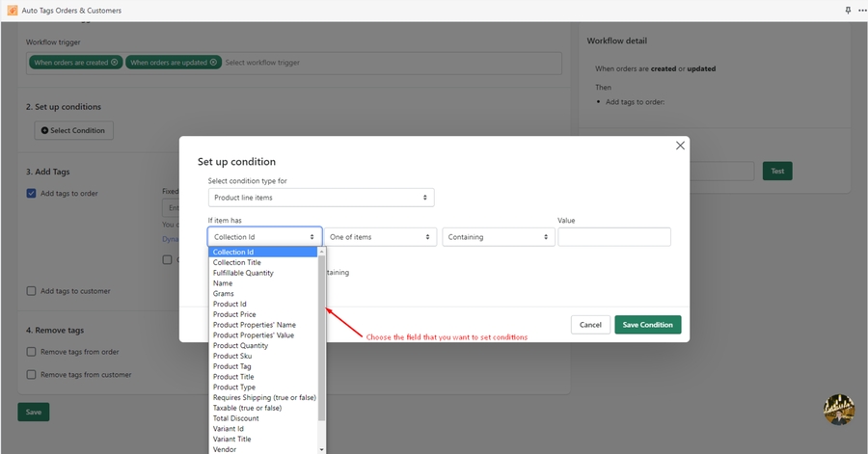This screenshot has width=868, height=454.
Task: Click the pin icon in the top bar
Action: (x=848, y=11)
